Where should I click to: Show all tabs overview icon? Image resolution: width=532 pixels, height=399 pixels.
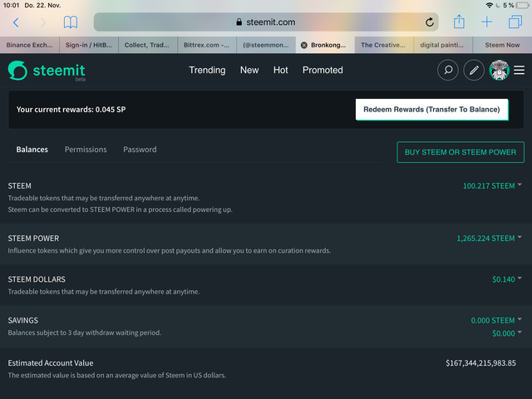515,22
